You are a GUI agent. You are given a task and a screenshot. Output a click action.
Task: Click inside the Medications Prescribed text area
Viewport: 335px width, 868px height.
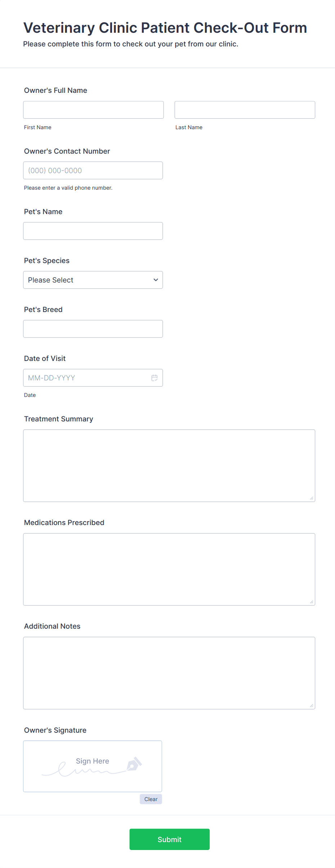pyautogui.click(x=169, y=569)
